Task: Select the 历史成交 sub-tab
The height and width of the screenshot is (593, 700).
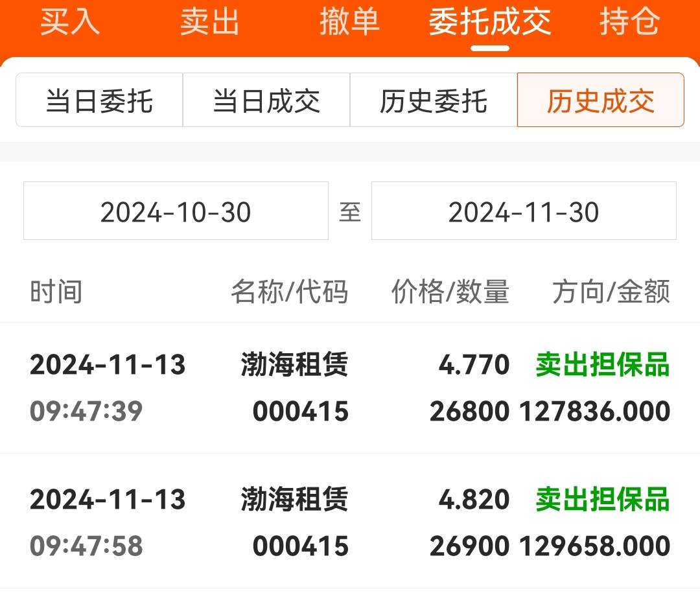Action: (x=600, y=100)
